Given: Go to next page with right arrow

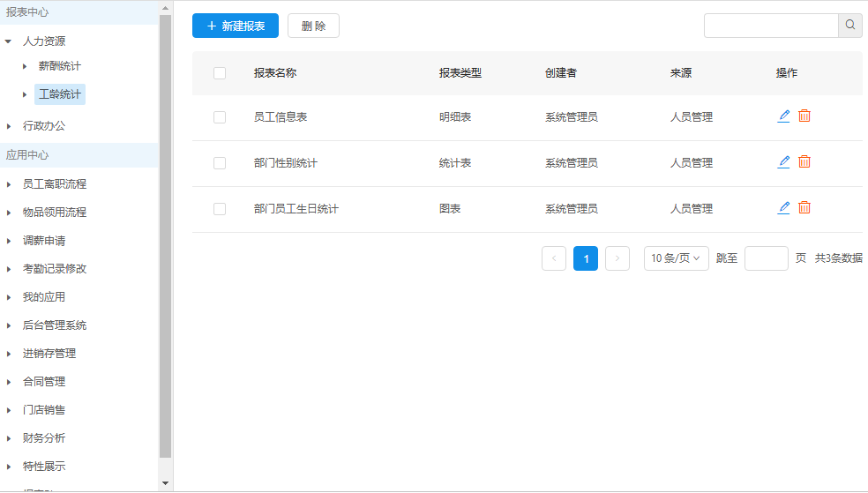Looking at the screenshot, I should tap(617, 258).
